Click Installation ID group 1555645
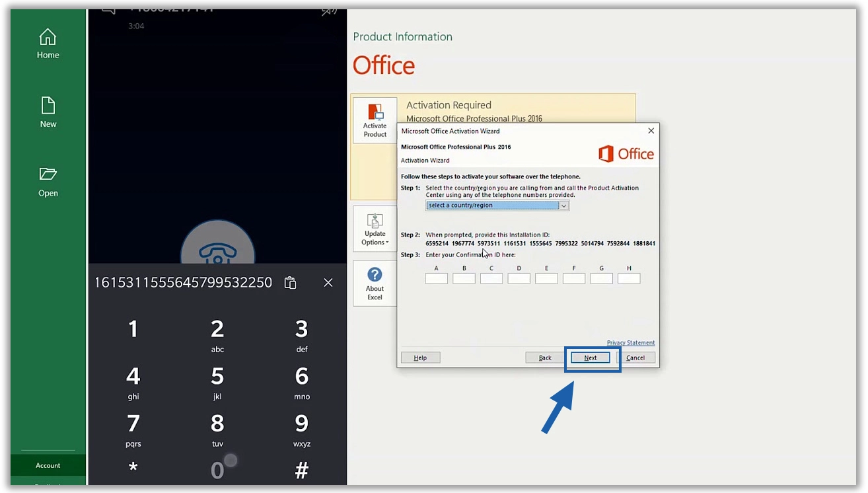Viewport: 868px width, 493px height. coord(541,244)
